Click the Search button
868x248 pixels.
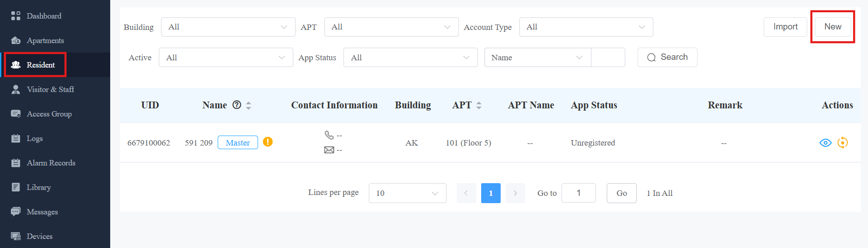click(667, 58)
